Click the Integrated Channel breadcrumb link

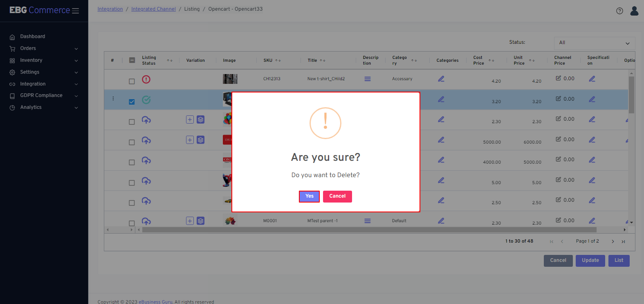pyautogui.click(x=153, y=9)
